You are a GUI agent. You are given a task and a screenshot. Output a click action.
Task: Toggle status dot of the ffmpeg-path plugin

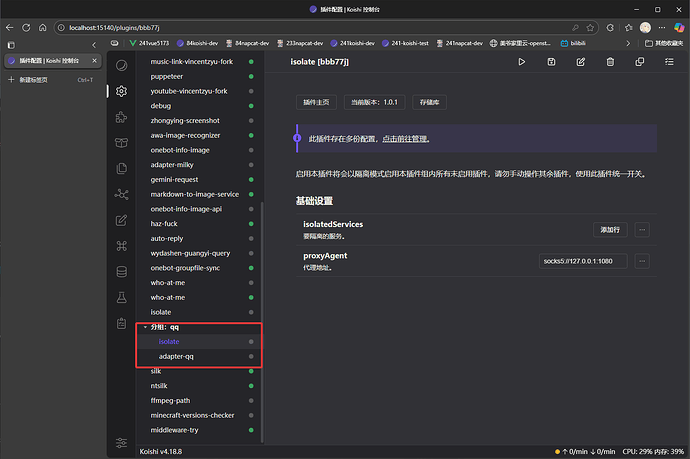pyautogui.click(x=251, y=401)
